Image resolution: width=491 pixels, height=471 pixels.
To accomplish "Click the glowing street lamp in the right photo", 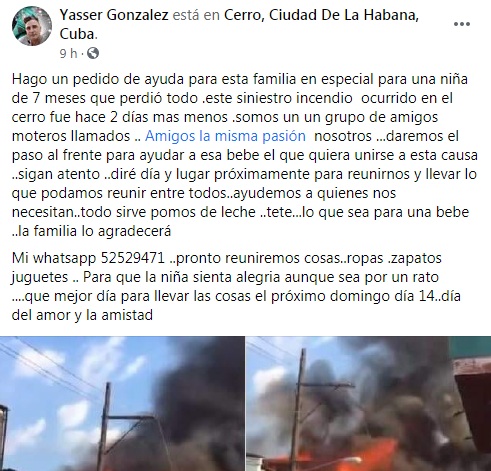I will coord(350,461).
